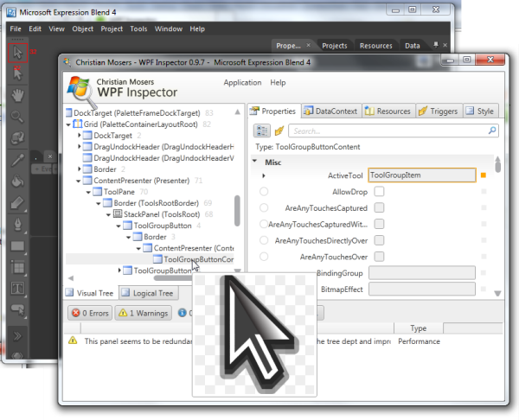Select the Eyedropper tool in Blend
Viewport: 519px width, 420px height.
(17, 160)
